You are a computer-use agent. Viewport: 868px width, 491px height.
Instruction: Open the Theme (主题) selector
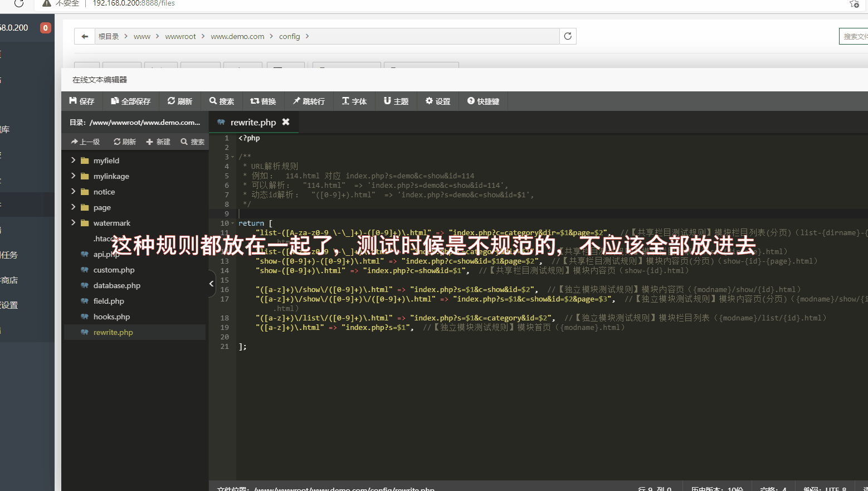[x=396, y=101]
